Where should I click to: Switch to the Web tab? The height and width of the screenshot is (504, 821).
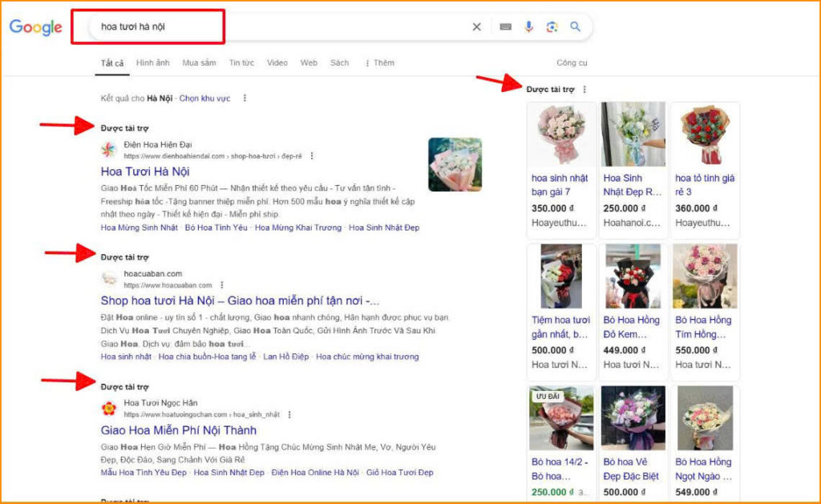click(309, 62)
